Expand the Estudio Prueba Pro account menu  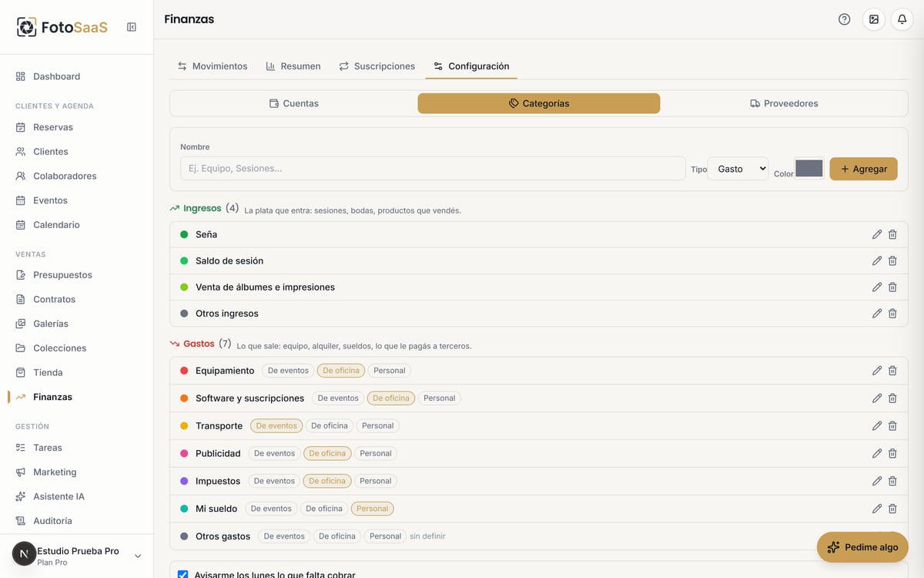[x=77, y=556]
